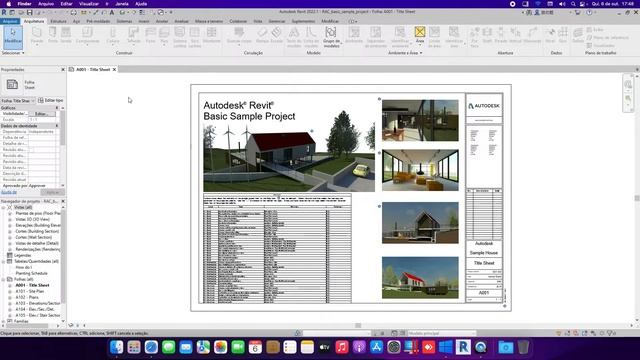The width and height of the screenshot is (640, 360).
Task: Select Legendas in project browser
Action: [x=22, y=256]
